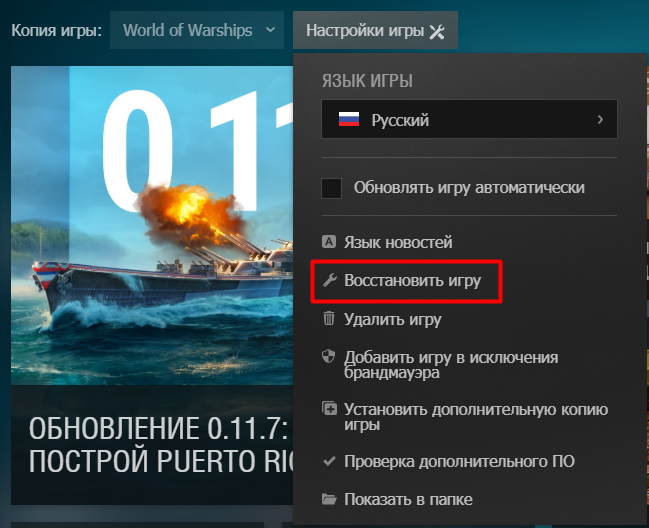Open the warship update 0.11 banner image
Image resolution: width=649 pixels, height=528 pixels.
click(152, 226)
